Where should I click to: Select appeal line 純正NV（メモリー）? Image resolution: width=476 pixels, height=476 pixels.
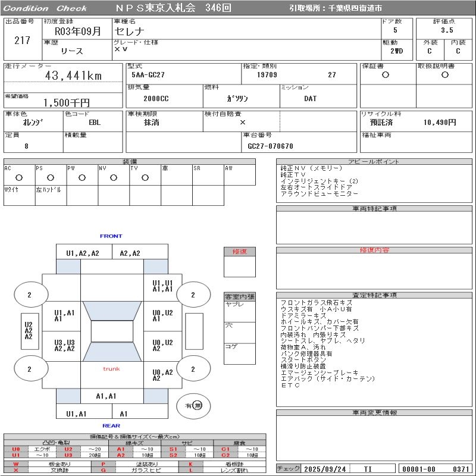pos(311,168)
